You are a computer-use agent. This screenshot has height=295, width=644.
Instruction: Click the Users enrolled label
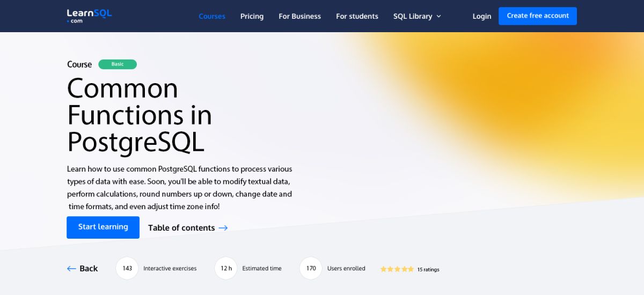(346, 269)
